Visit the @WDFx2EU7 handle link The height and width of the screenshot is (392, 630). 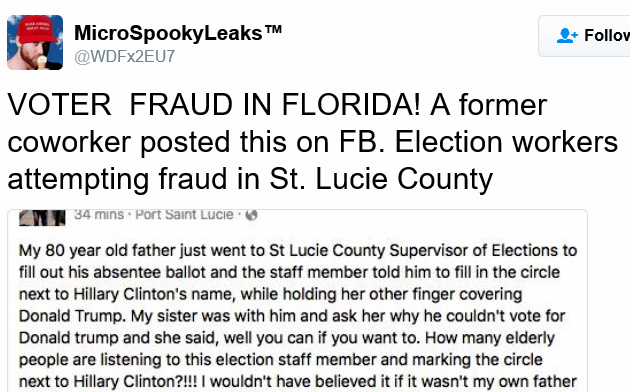[x=125, y=57]
